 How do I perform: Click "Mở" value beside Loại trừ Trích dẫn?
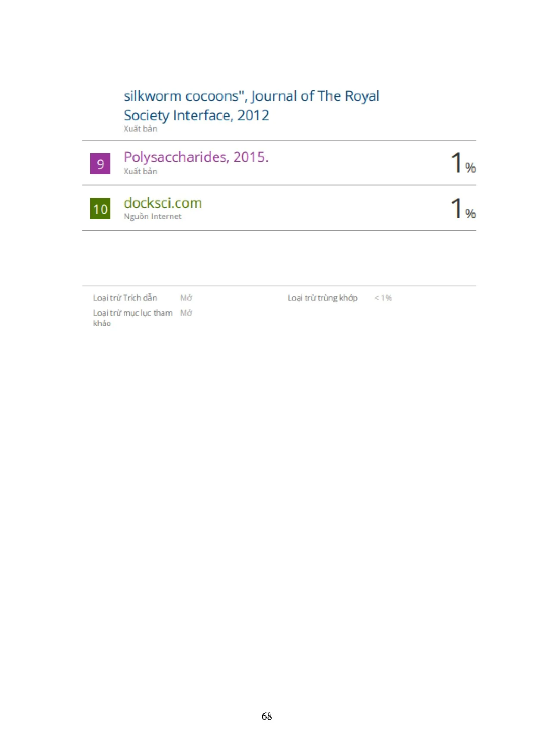click(186, 298)
